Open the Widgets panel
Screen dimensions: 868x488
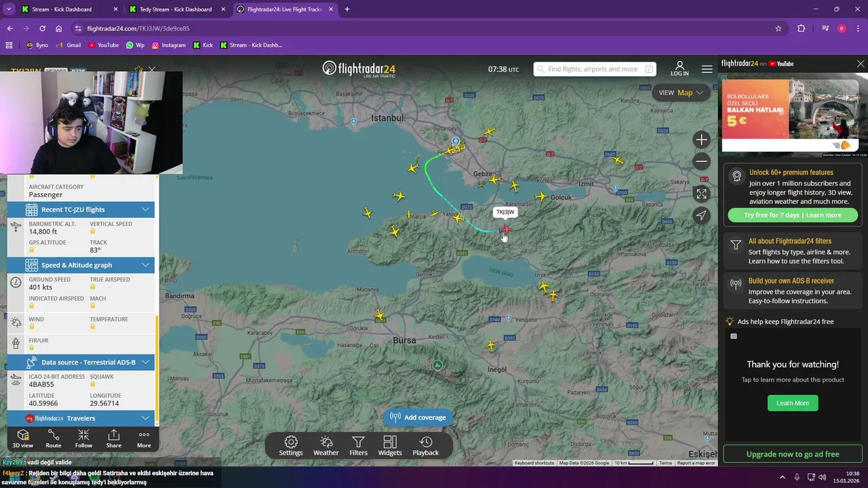tap(390, 446)
